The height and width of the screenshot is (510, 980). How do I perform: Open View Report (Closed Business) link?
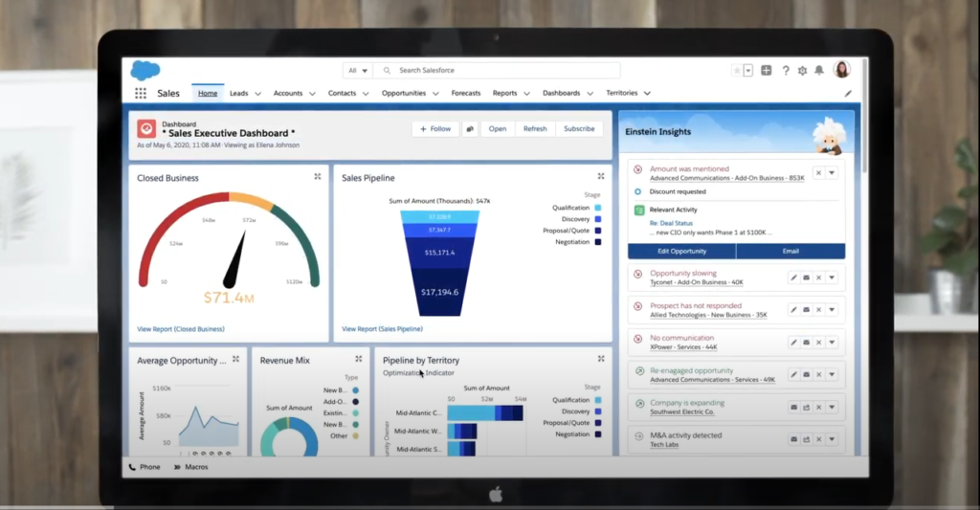point(181,329)
